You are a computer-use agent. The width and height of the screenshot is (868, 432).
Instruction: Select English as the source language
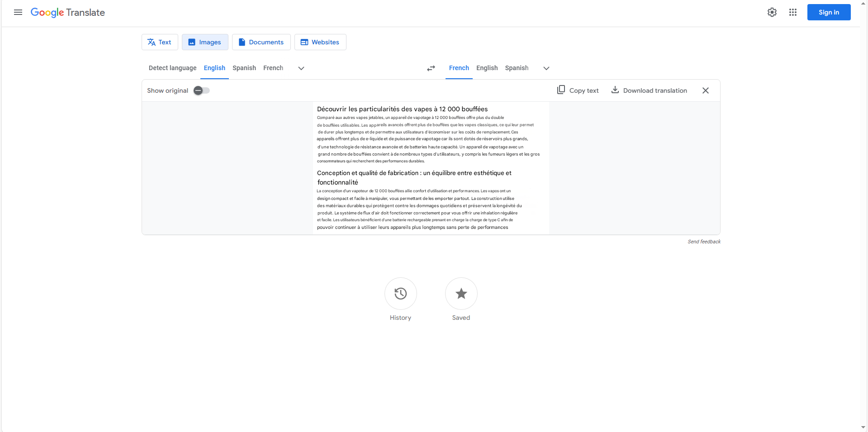[x=214, y=68]
